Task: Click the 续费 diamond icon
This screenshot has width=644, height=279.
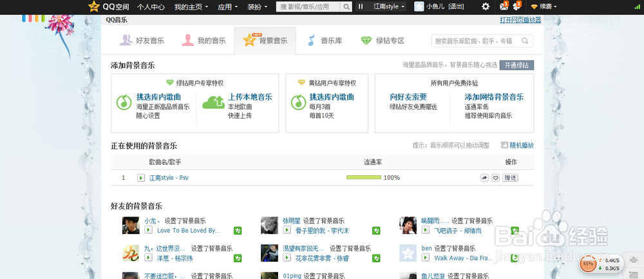Action: (x=534, y=6)
